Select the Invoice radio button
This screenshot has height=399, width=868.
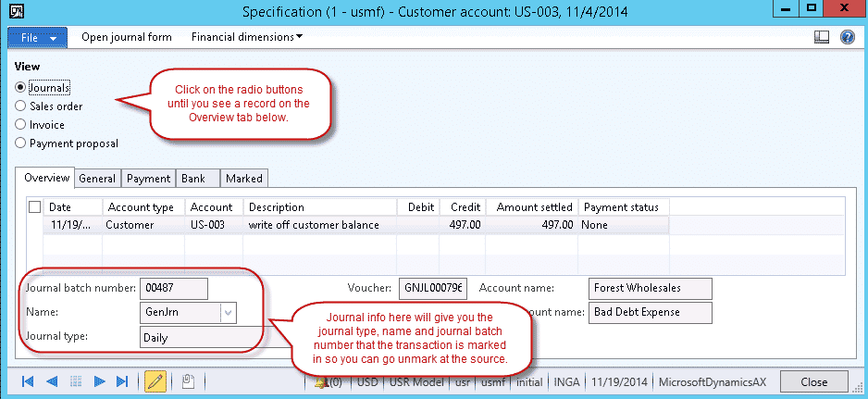(x=20, y=125)
